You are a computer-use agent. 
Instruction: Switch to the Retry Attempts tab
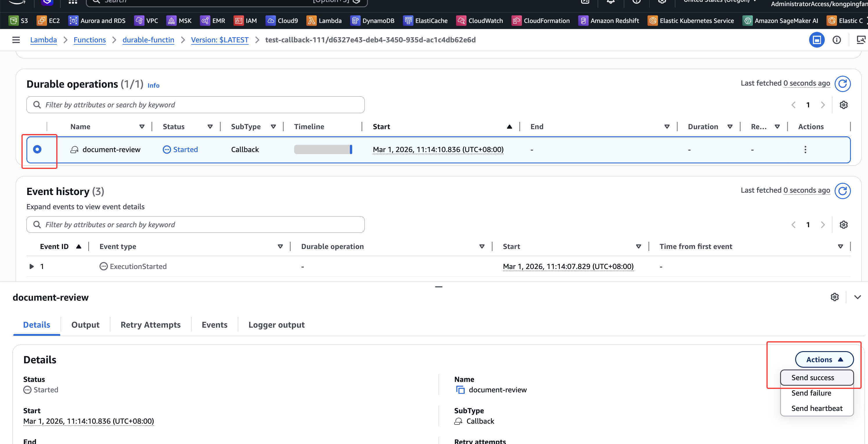(x=150, y=325)
